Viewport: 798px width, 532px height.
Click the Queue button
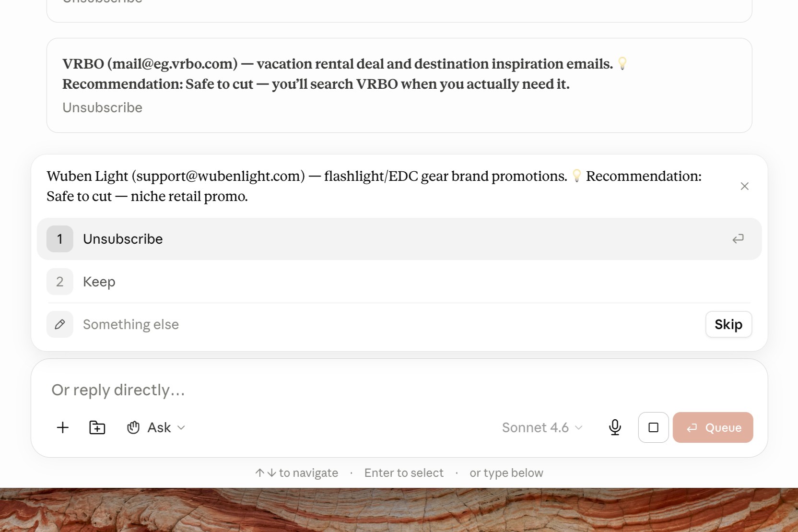click(x=713, y=427)
